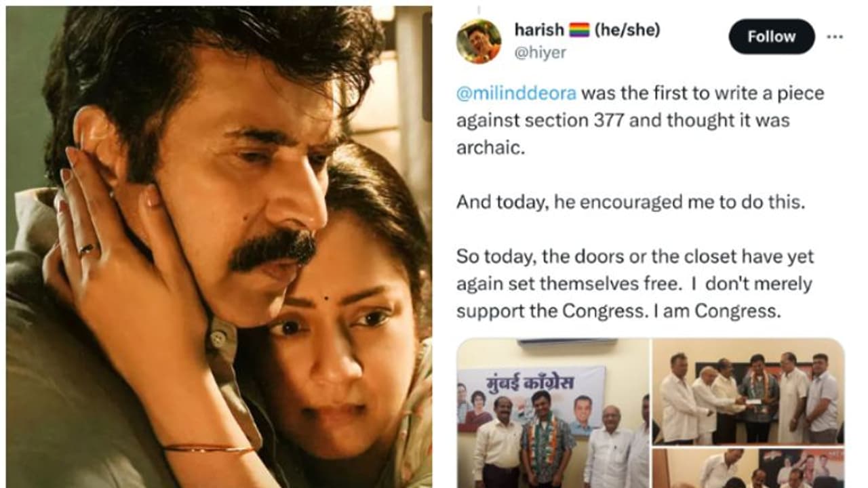Click the movie still of the couple

[219, 247]
